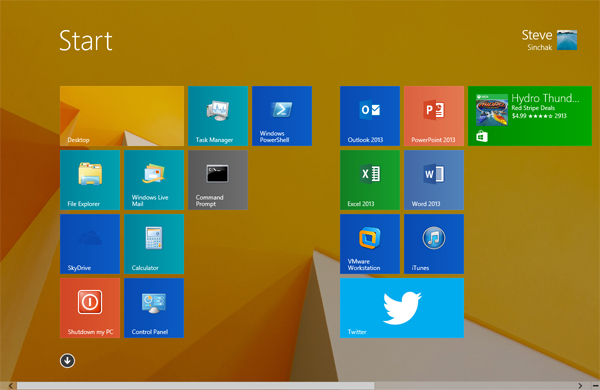Click Steve's account picture
This screenshot has height=390, width=600.
567,40
